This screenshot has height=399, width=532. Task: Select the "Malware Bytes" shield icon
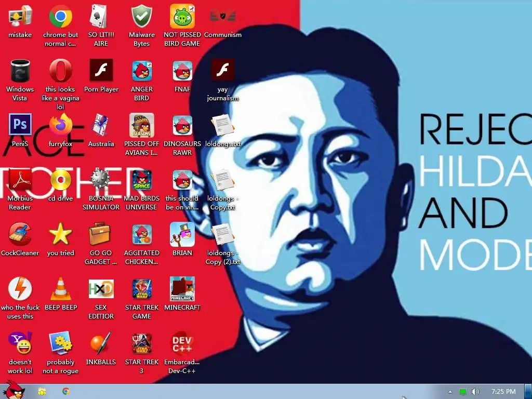point(141,16)
